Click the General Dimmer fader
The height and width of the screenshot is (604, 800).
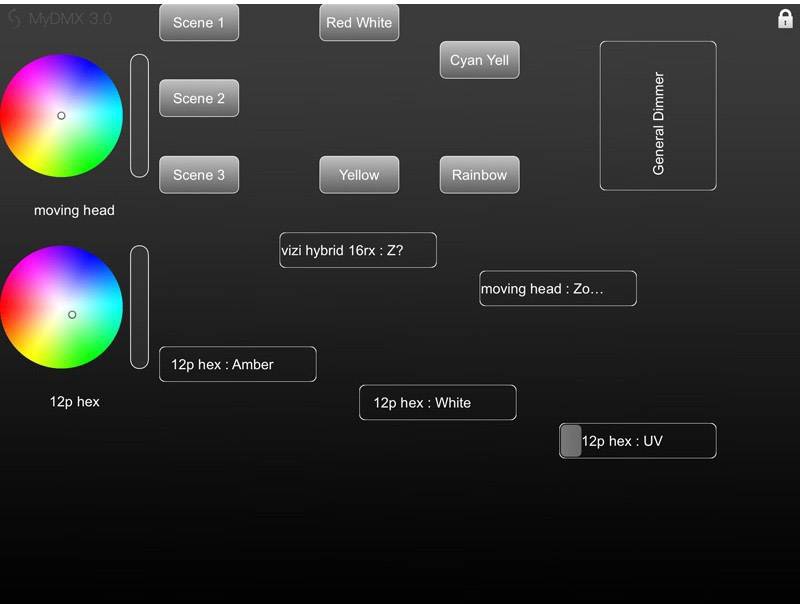tap(657, 115)
